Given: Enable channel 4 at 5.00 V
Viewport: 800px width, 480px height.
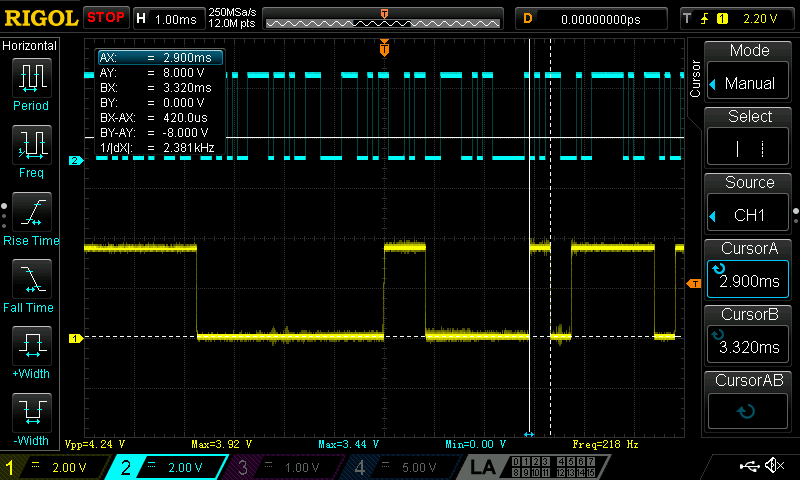Looking at the screenshot, I should [400, 467].
